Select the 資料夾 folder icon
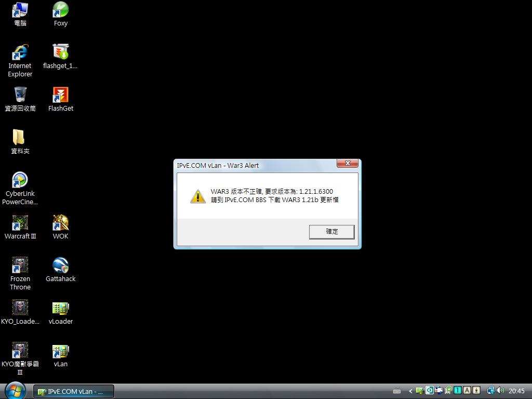This screenshot has width=532, height=399. [x=20, y=142]
